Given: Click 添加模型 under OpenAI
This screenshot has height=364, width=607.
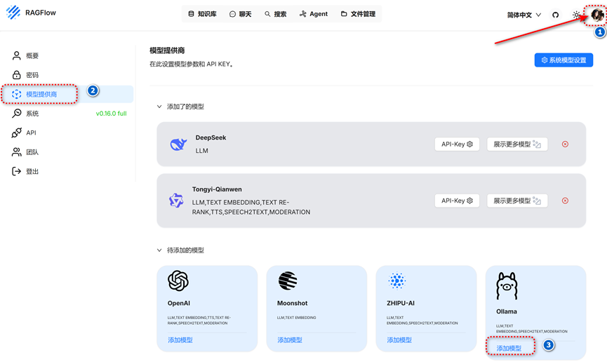Looking at the screenshot, I should (180, 340).
